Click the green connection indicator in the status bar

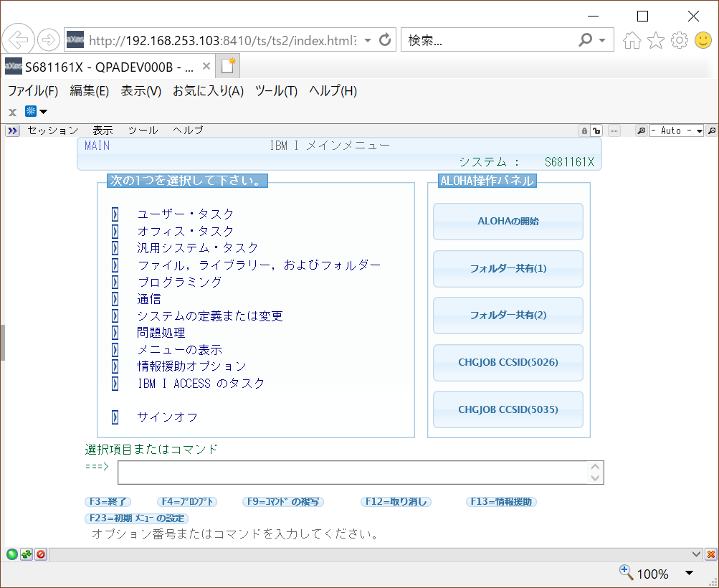(x=11, y=554)
